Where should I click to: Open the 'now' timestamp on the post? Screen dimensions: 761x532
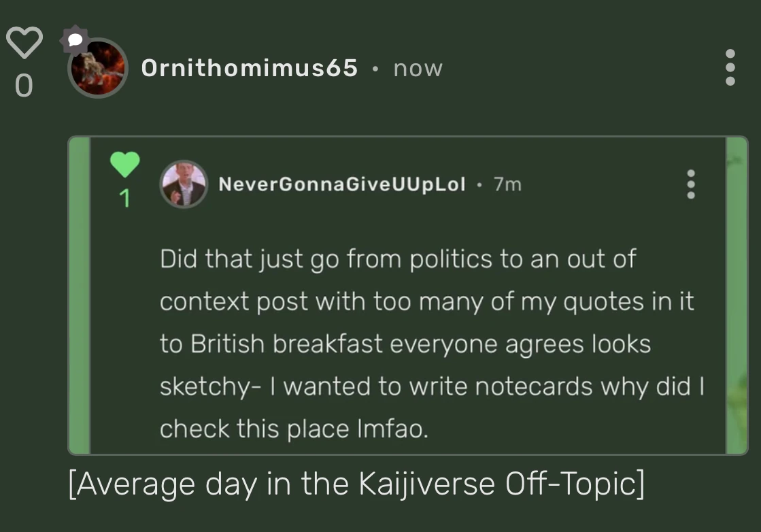pos(417,68)
